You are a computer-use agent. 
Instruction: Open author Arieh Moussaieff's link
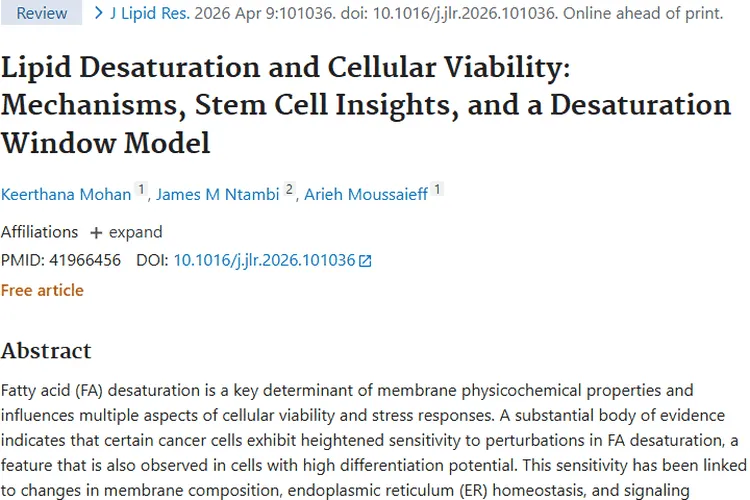pos(365,193)
